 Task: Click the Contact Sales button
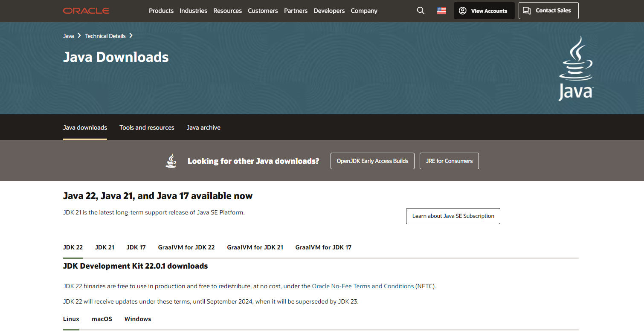548,11
